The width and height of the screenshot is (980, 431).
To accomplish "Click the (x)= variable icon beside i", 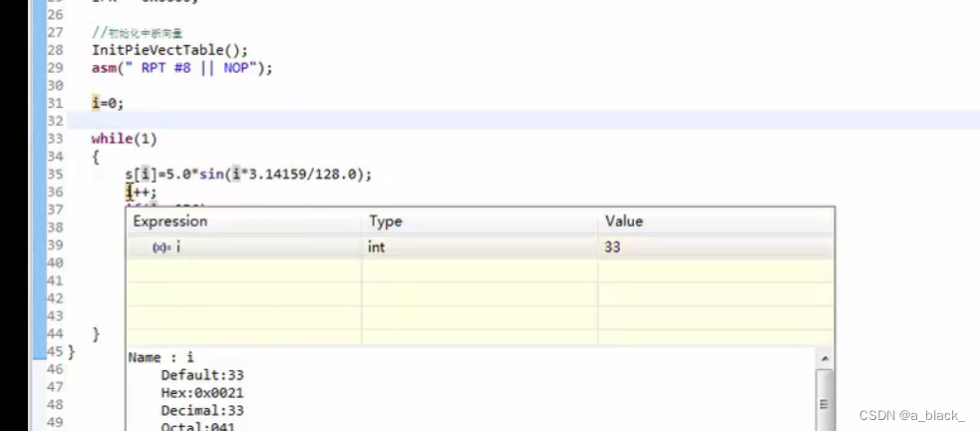I will click(160, 247).
